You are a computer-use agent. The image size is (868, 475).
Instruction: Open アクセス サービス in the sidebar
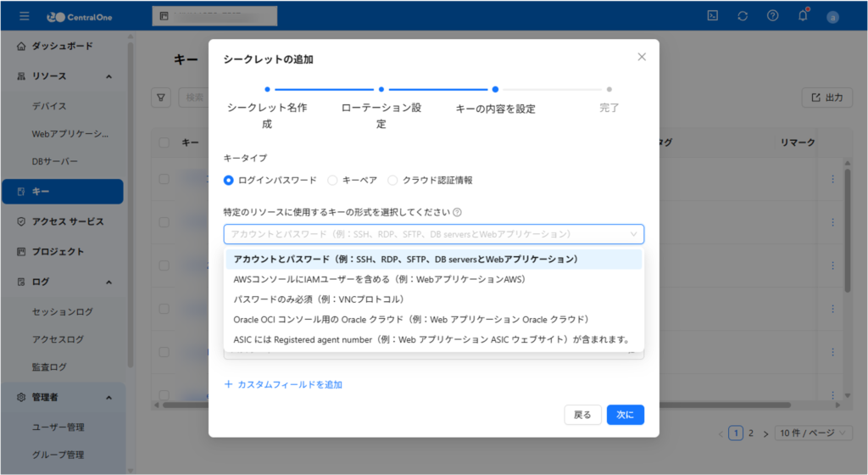(68, 221)
